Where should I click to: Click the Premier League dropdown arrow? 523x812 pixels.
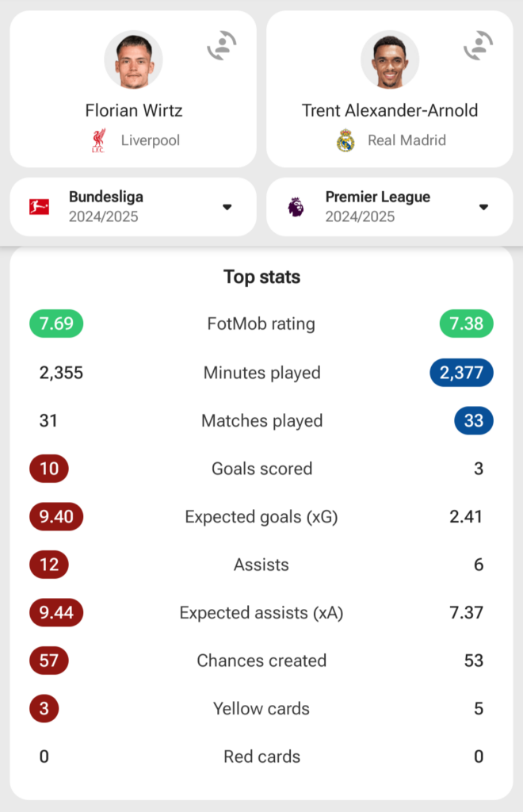point(483,207)
